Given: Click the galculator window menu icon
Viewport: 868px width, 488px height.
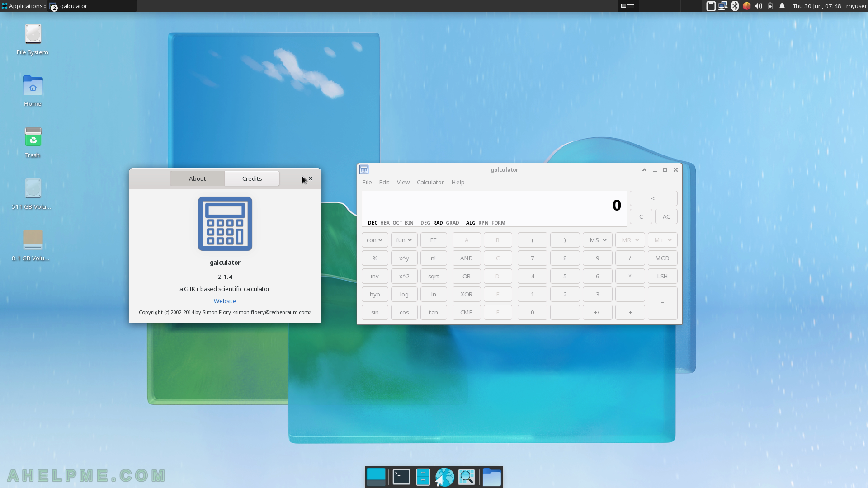Looking at the screenshot, I should 364,169.
